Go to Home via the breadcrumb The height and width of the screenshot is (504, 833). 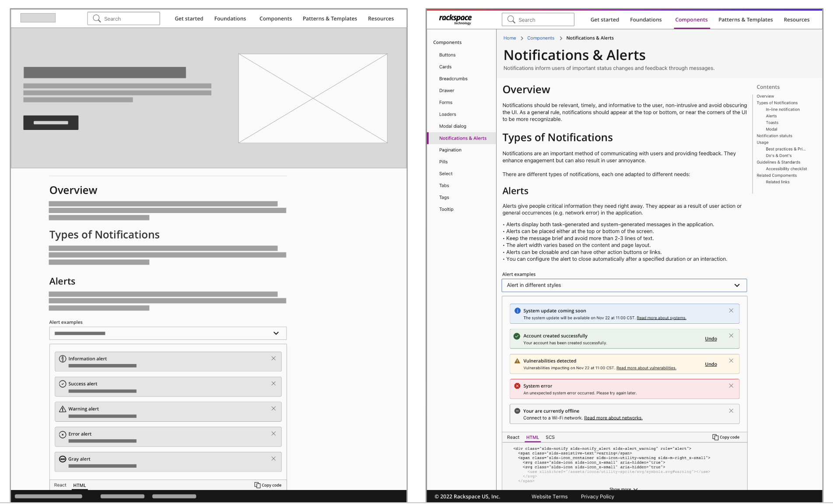coord(509,38)
